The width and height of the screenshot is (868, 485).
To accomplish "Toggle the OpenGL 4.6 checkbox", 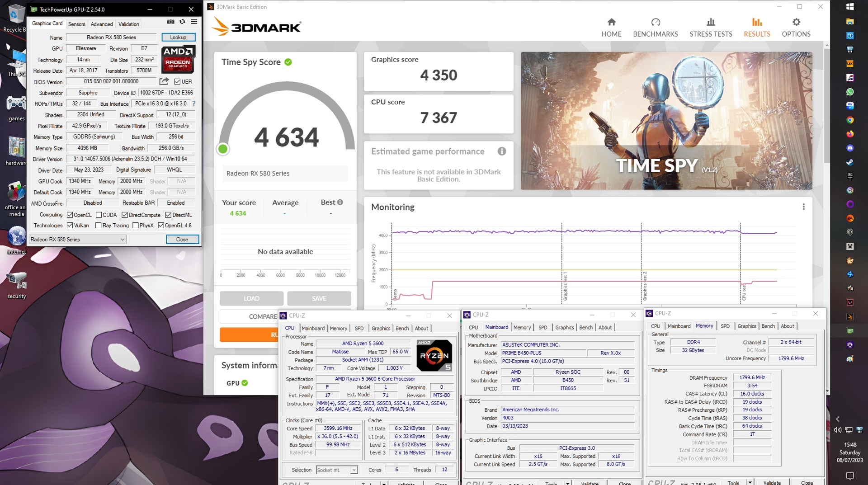I will pos(161,226).
